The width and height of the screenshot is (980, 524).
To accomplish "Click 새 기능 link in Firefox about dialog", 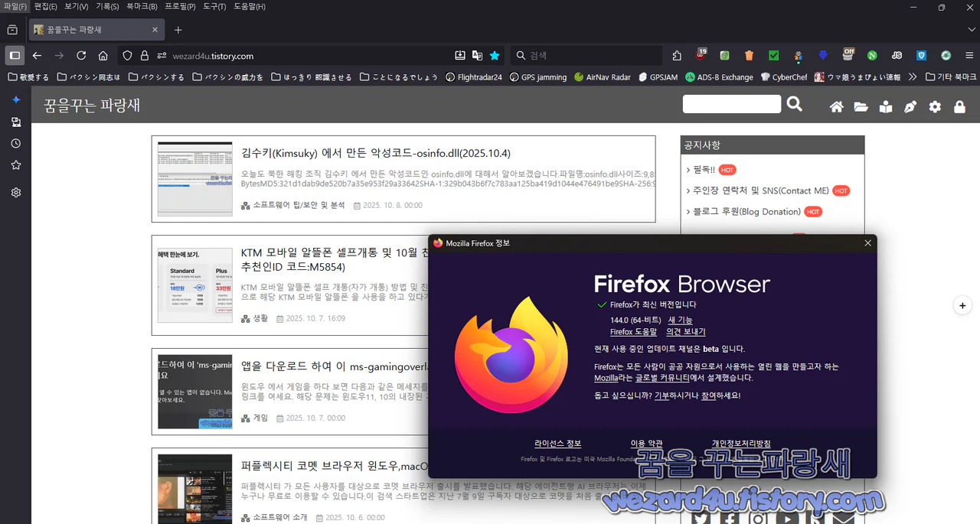I will (x=681, y=320).
